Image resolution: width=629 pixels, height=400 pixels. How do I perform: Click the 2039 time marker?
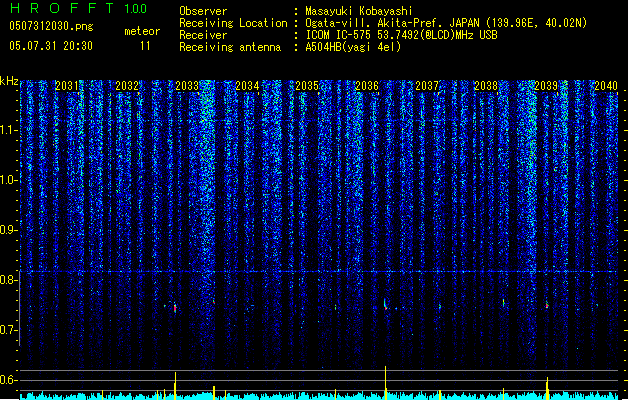click(546, 86)
